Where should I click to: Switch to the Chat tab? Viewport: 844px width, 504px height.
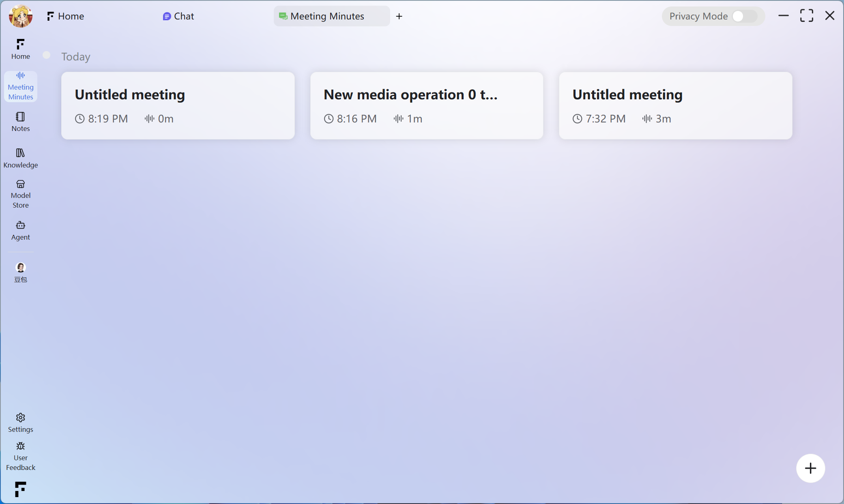point(178,16)
